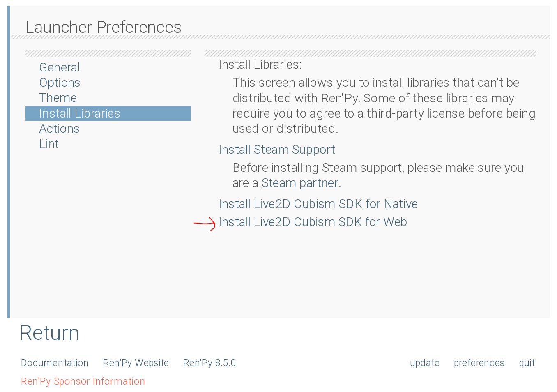Click update in the bottom bar

[x=424, y=363]
